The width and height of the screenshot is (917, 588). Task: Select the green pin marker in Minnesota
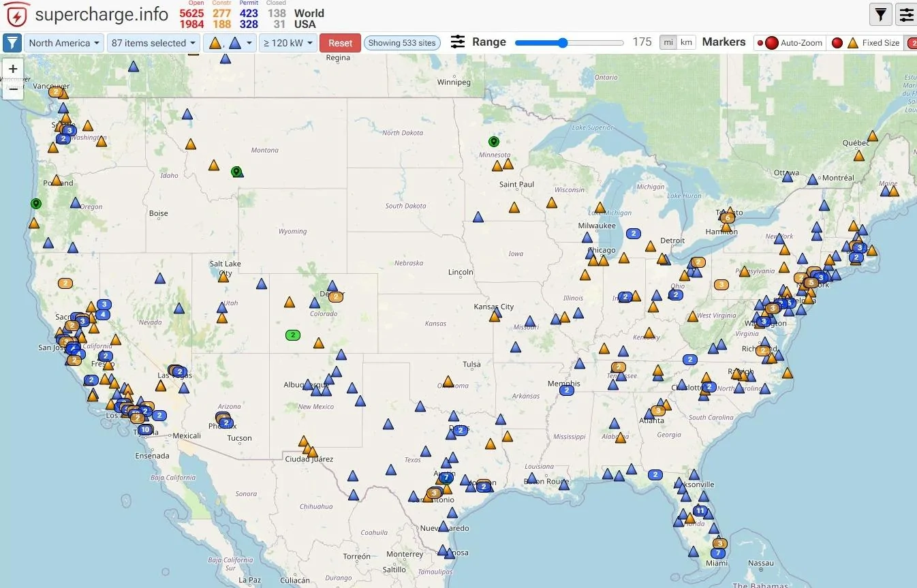494,142
